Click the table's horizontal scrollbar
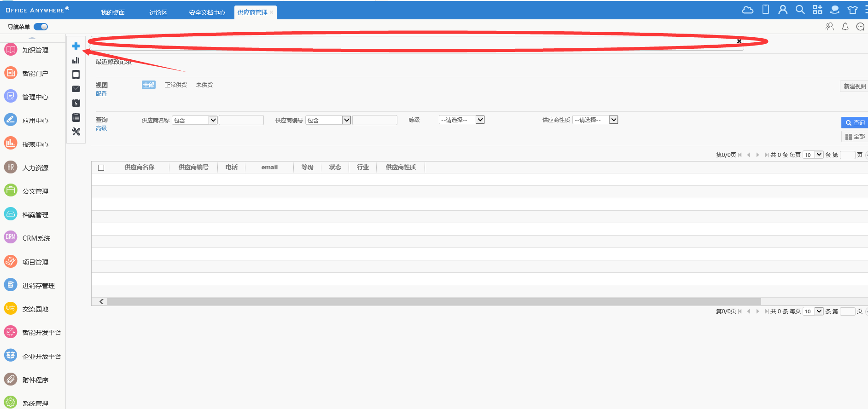 coord(433,302)
